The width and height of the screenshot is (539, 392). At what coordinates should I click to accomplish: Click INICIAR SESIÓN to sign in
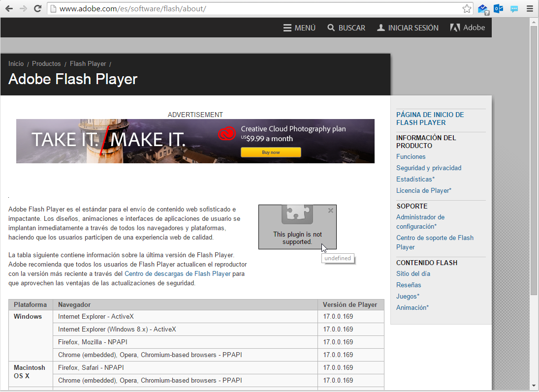[x=408, y=28]
